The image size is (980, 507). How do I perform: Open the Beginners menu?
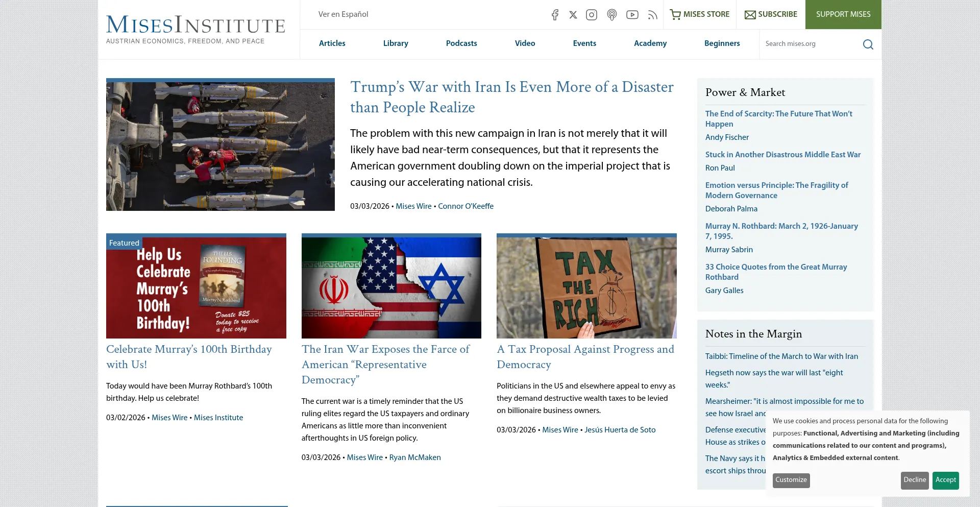click(722, 43)
